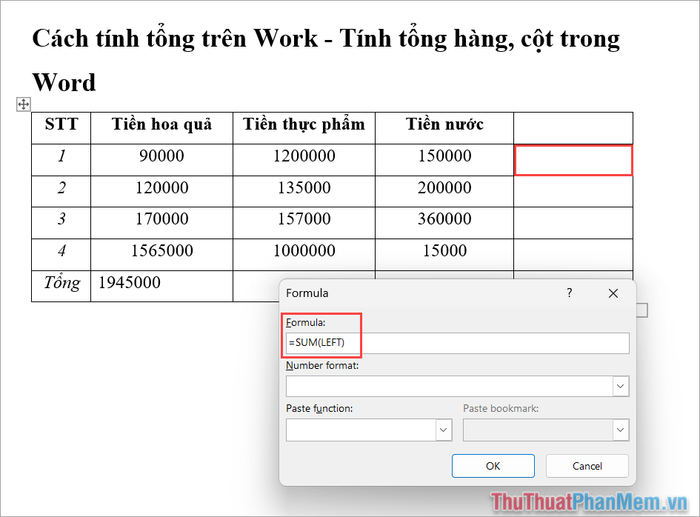The image size is (700, 517).
Task: Click the cell containing 170000
Action: (x=162, y=223)
